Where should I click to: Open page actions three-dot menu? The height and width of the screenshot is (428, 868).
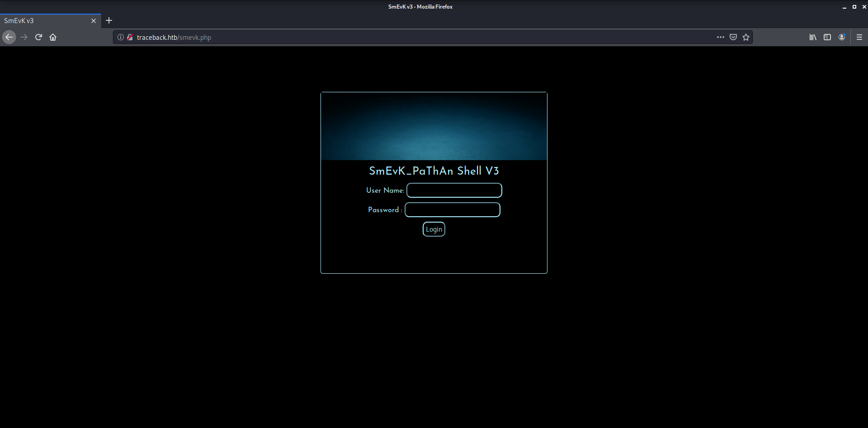coord(720,37)
